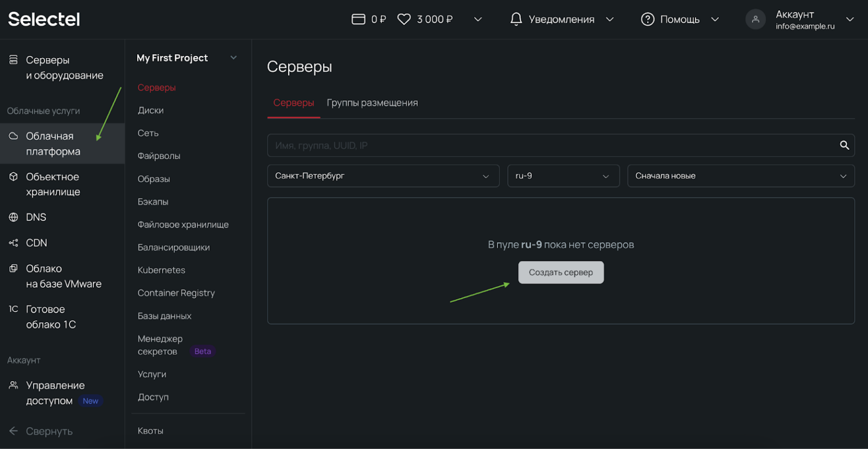The height and width of the screenshot is (449, 868).
Task: Switch to Группы размещения tab
Action: [x=372, y=103]
